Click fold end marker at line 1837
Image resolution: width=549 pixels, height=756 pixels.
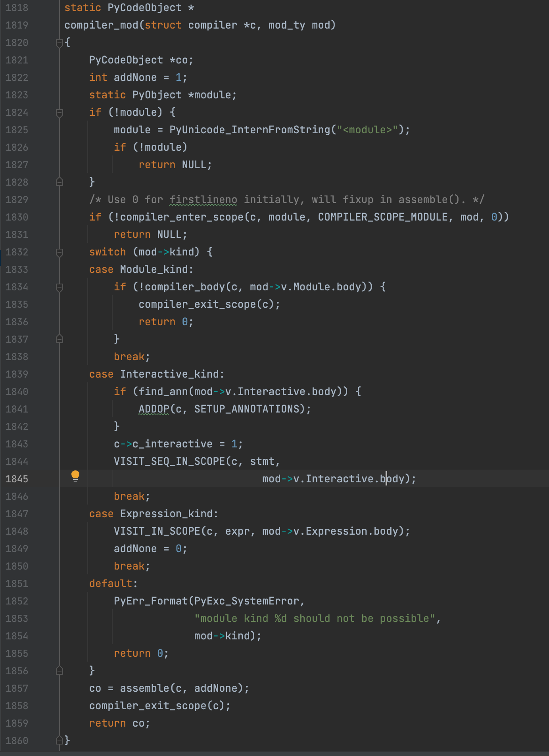point(60,339)
